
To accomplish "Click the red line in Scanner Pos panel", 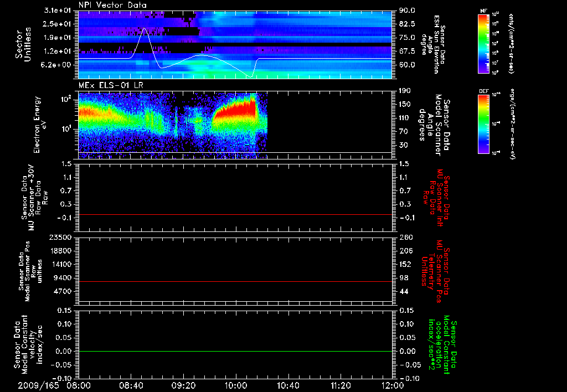I will coord(235,281).
